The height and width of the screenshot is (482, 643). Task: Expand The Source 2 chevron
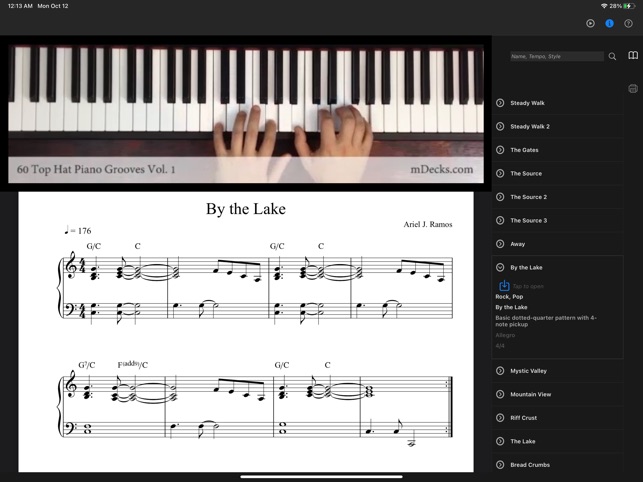pos(500,197)
